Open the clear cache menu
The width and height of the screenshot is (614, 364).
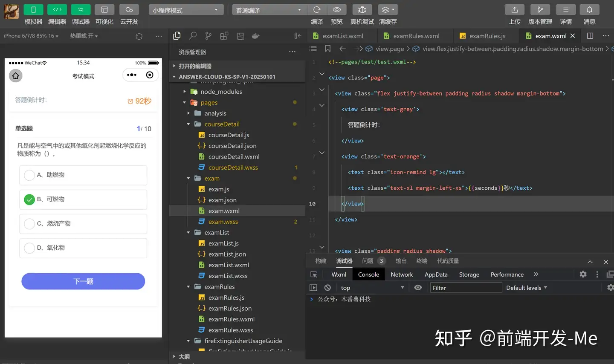(x=388, y=9)
